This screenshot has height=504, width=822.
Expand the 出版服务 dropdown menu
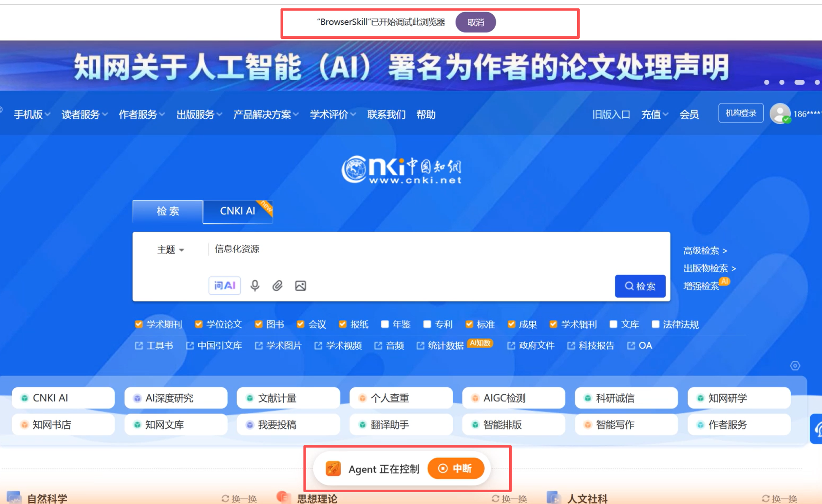(199, 114)
